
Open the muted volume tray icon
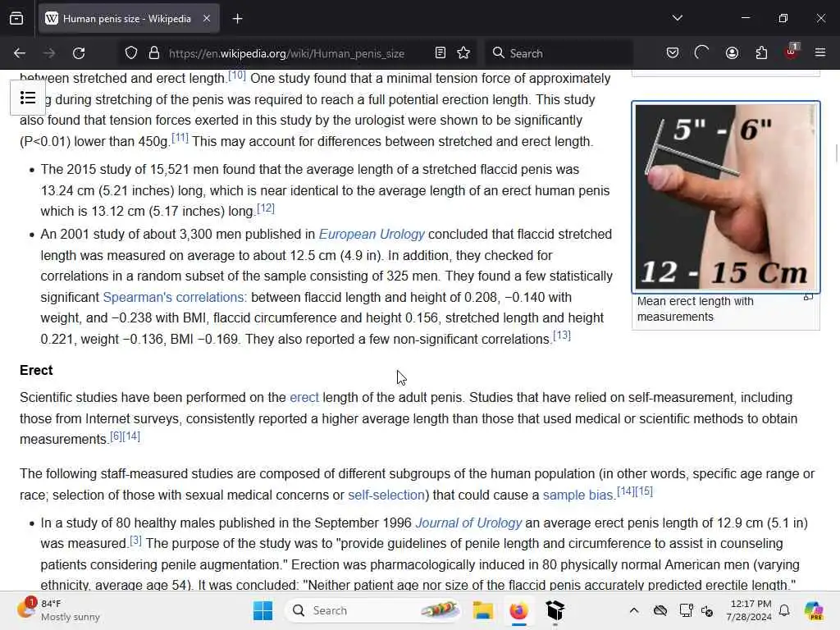tap(707, 610)
